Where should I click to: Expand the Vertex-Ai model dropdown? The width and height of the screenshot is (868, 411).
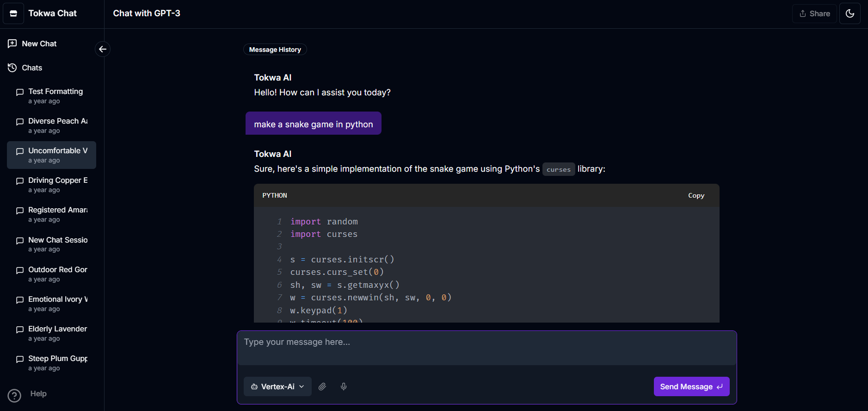277,386
